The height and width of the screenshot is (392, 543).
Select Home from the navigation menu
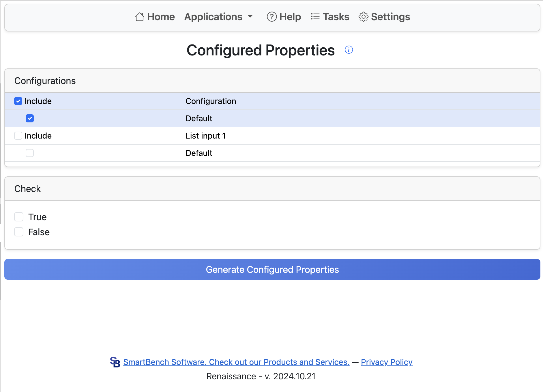[160, 17]
